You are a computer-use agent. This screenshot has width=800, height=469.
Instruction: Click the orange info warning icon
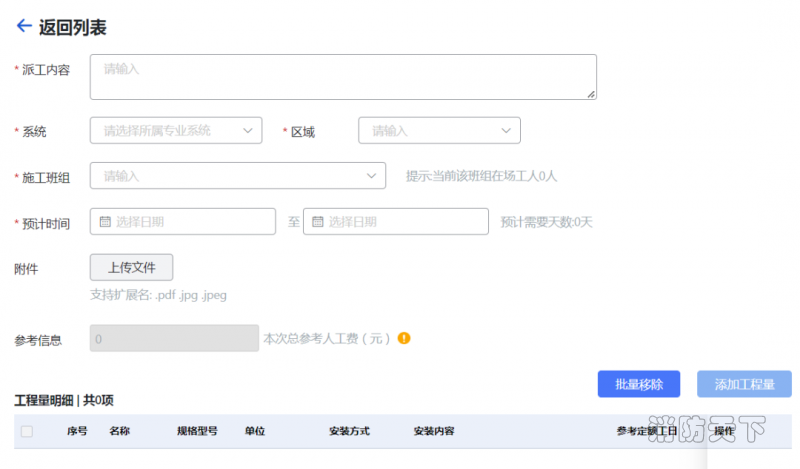(x=404, y=338)
